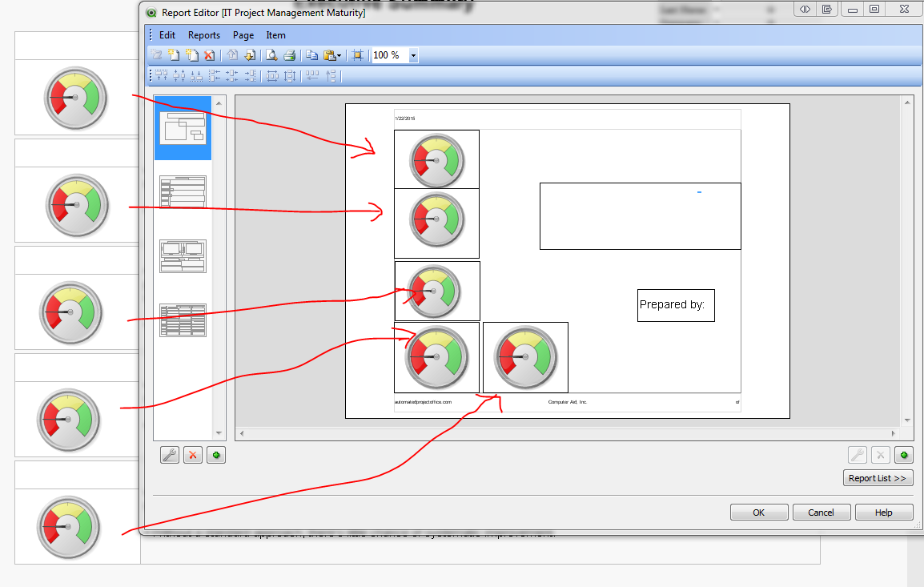Viewport: 924px width, 587px height.
Task: Select the fourth page thumbnail in list
Action: (x=183, y=320)
